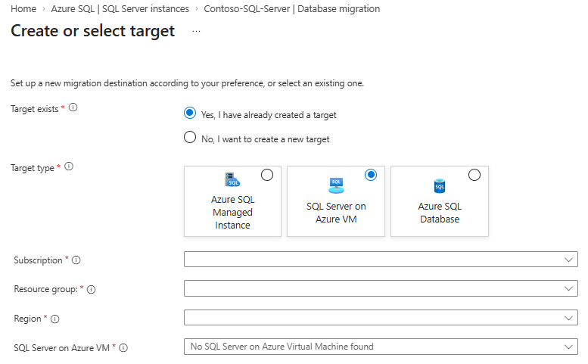This screenshot has width=588, height=364.
Task: Choose the Azure SQL Managed Instance radio button
Action: (267, 176)
